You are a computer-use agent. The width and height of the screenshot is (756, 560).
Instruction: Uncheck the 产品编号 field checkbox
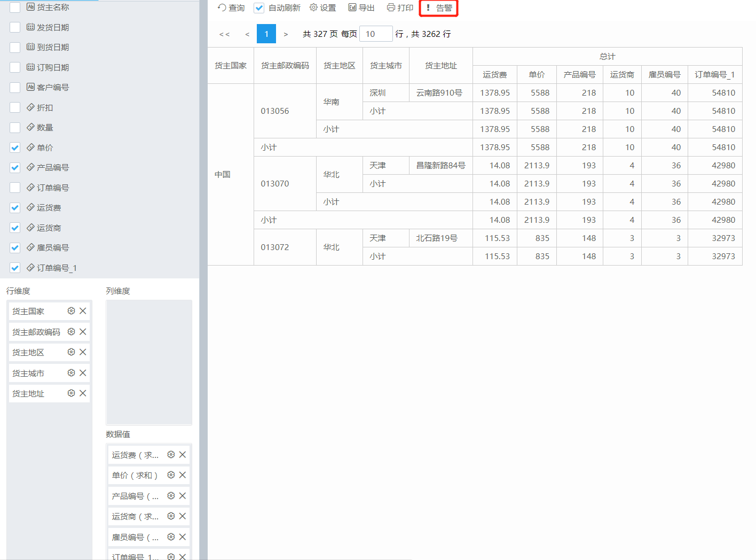pyautogui.click(x=15, y=167)
